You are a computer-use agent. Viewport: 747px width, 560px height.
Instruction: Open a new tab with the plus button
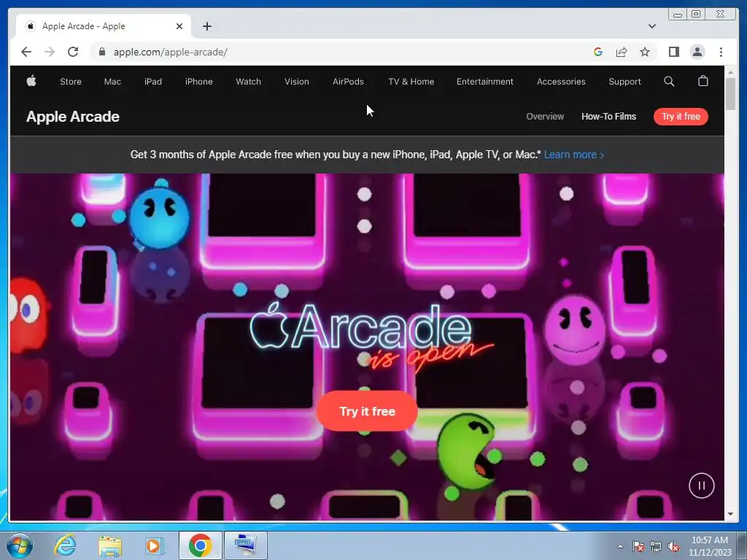click(x=206, y=26)
